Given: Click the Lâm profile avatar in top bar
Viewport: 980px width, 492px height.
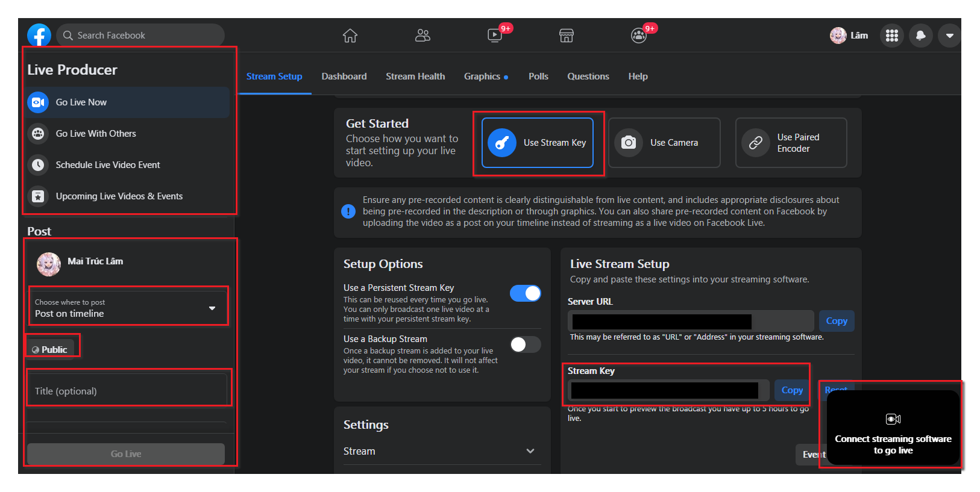Looking at the screenshot, I should (x=838, y=36).
